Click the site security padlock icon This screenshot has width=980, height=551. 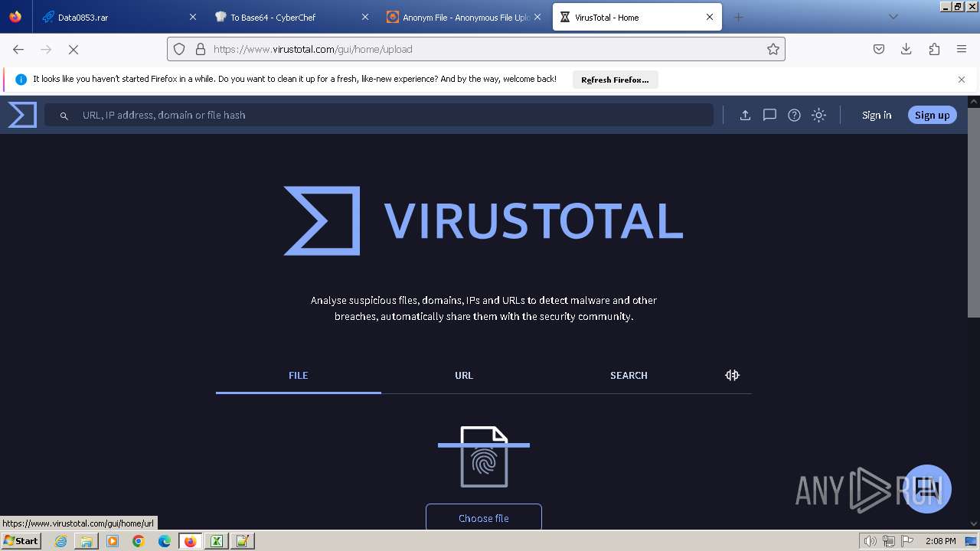click(x=201, y=49)
